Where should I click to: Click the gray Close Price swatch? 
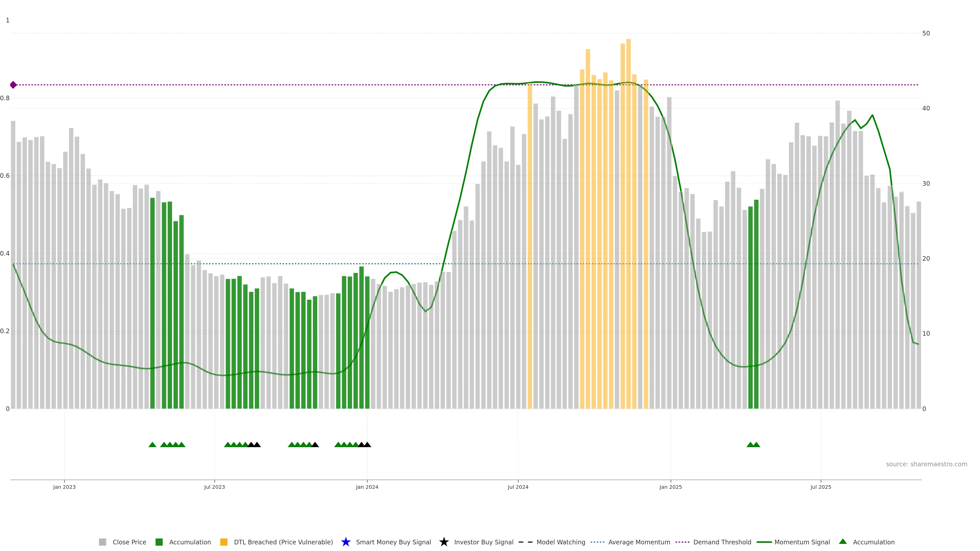click(x=102, y=542)
